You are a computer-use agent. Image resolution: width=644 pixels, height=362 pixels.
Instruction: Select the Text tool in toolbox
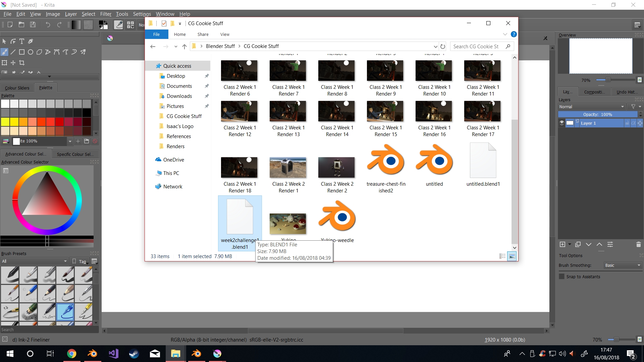click(22, 41)
